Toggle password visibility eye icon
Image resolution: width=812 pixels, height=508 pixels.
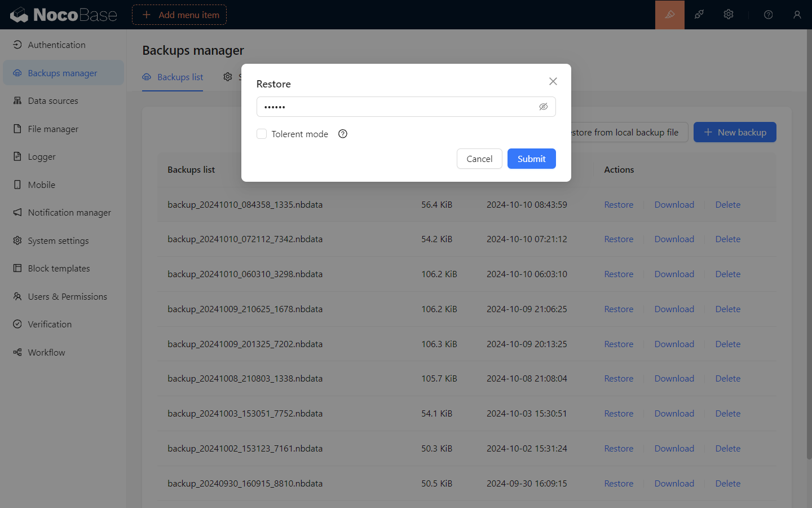543,107
